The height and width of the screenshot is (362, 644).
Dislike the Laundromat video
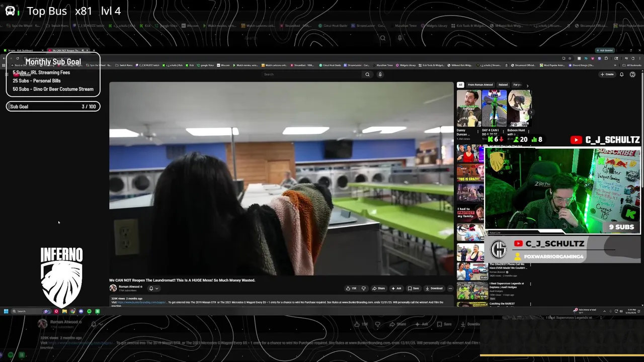click(x=363, y=288)
